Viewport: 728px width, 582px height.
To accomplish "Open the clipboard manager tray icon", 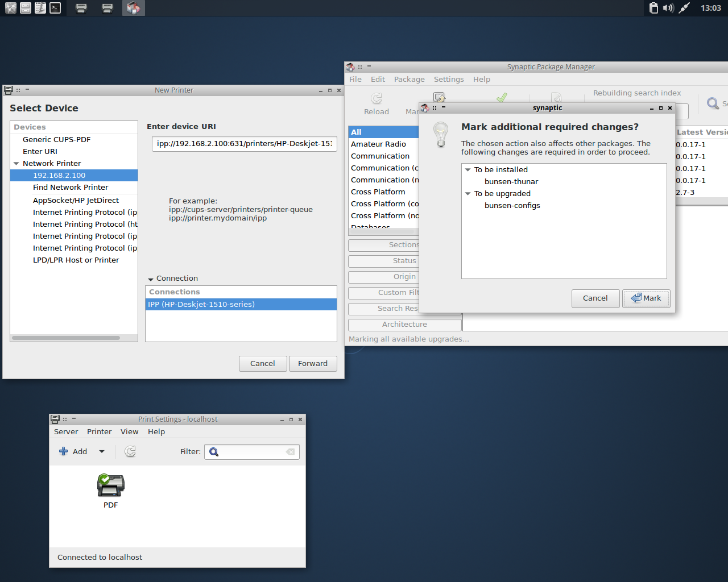I will click(653, 8).
